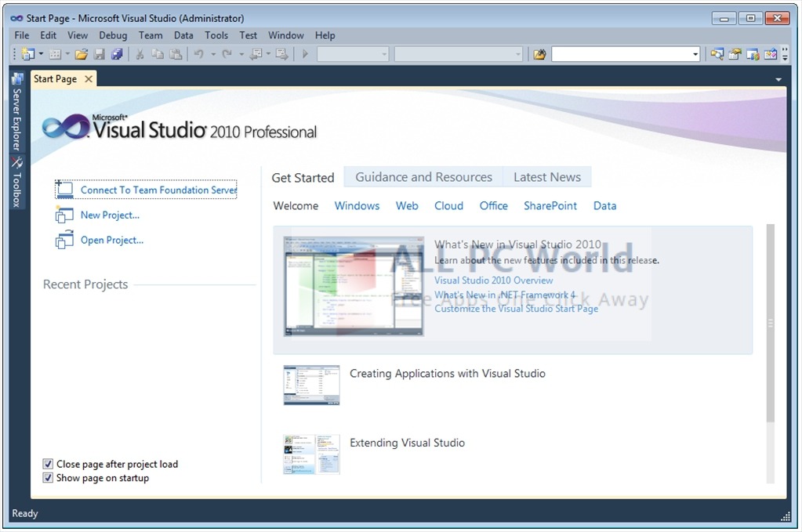The image size is (802, 532).
Task: Open the toolbar options overflow arrow
Action: pos(785,54)
